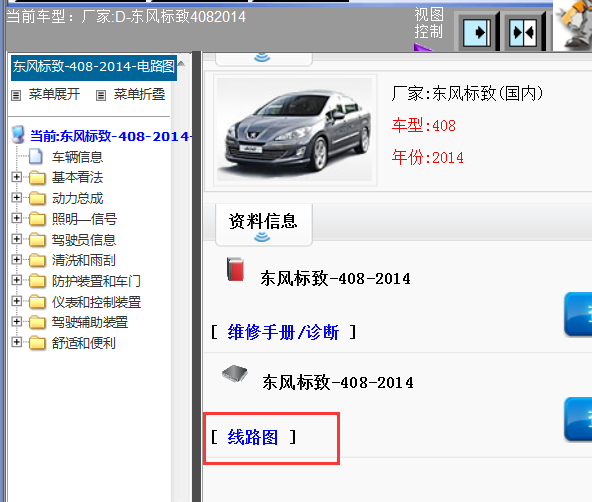The image size is (592, 502).
Task: Collapse the 资料信息 section chevron
Action: coord(262,237)
